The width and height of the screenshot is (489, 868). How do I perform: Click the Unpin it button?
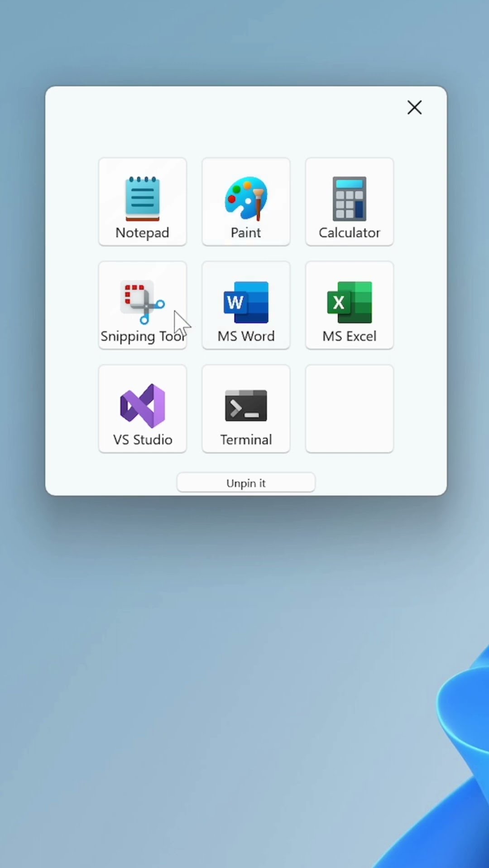[x=246, y=482]
